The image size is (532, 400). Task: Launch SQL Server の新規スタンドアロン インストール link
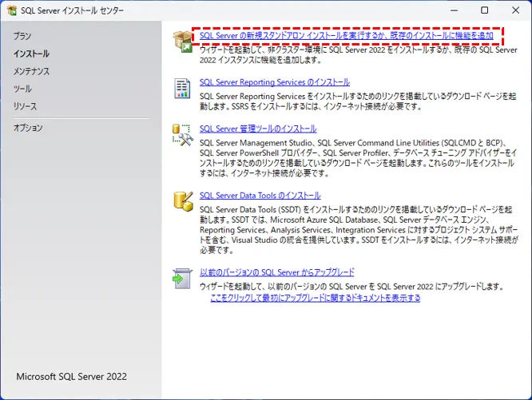click(346, 36)
